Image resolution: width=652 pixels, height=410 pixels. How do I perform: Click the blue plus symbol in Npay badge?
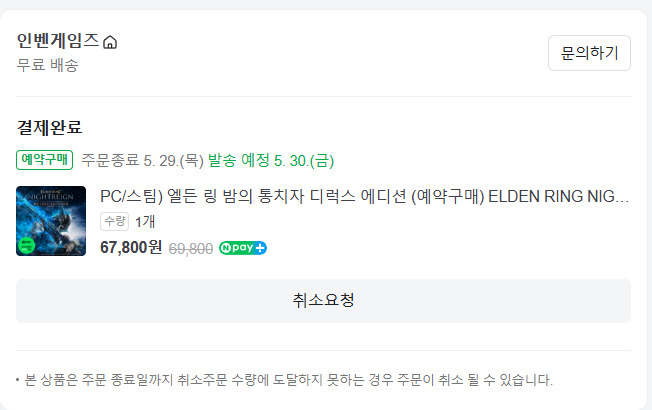pyautogui.click(x=260, y=248)
